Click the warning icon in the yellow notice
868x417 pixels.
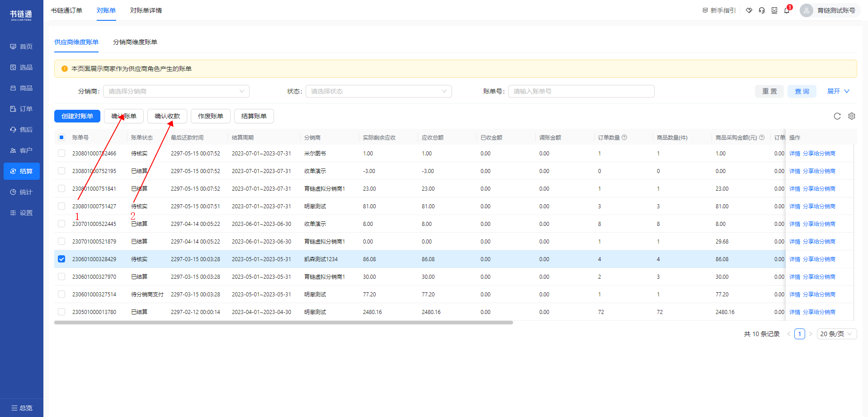click(65, 69)
